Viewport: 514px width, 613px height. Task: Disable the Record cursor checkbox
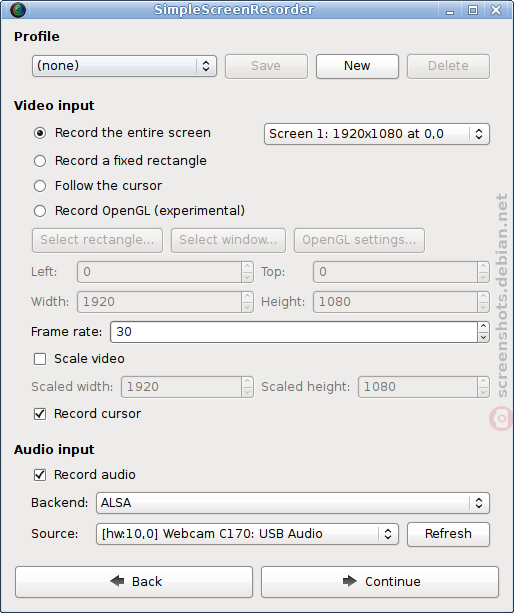40,414
